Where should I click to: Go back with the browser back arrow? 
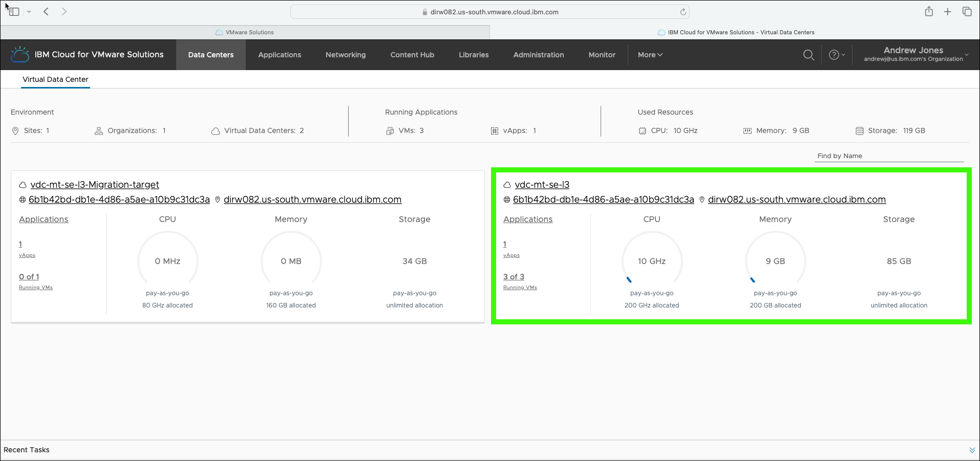coord(46,11)
